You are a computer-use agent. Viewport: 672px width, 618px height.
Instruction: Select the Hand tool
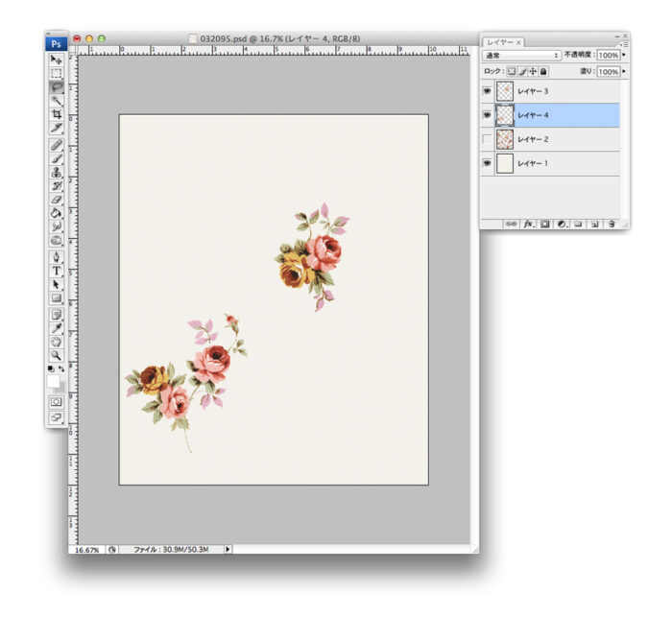tap(57, 341)
